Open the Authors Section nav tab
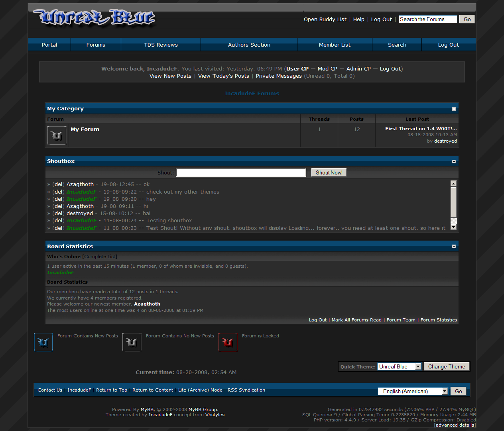The image size is (504, 431). click(249, 45)
